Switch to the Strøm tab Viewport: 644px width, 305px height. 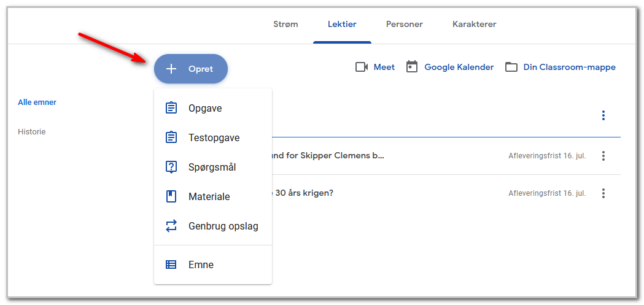tap(285, 24)
